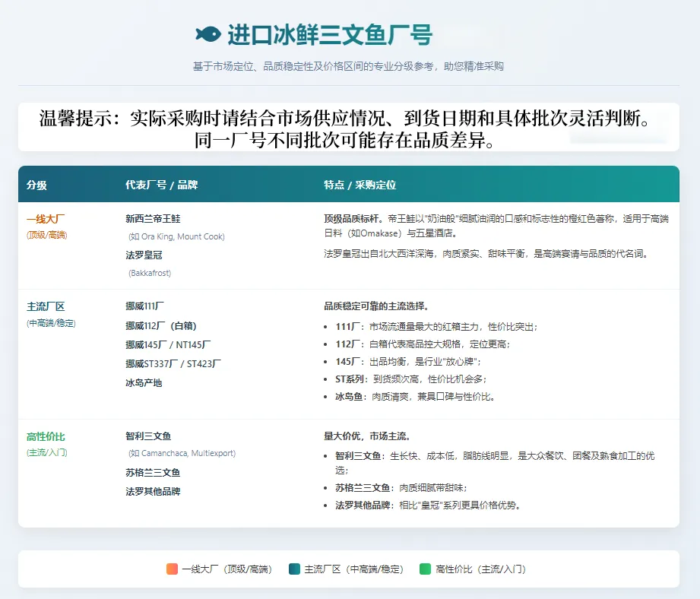Select the 高性价比 tier label
Screen dimensions: 700x599
46,436
